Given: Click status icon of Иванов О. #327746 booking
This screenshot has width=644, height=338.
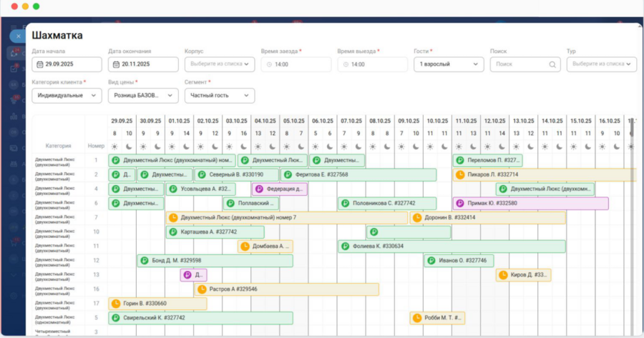Looking at the screenshot, I should click(x=431, y=261).
